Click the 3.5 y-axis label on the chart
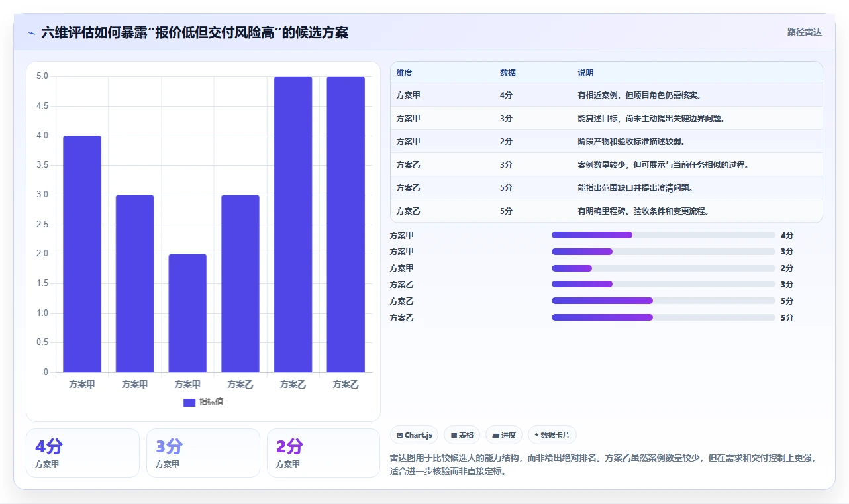Image resolution: width=849 pixels, height=504 pixels. click(x=42, y=165)
